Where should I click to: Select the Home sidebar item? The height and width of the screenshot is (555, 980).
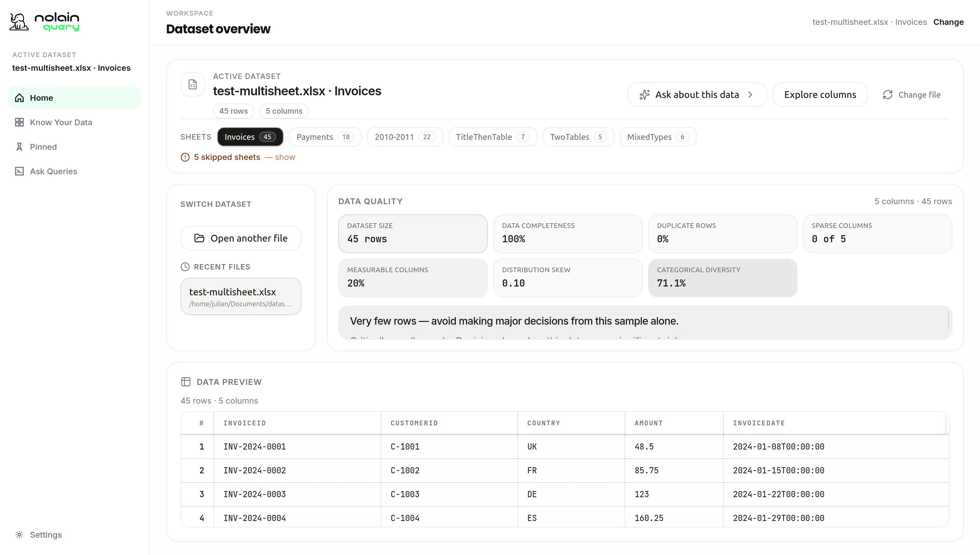pyautogui.click(x=74, y=98)
